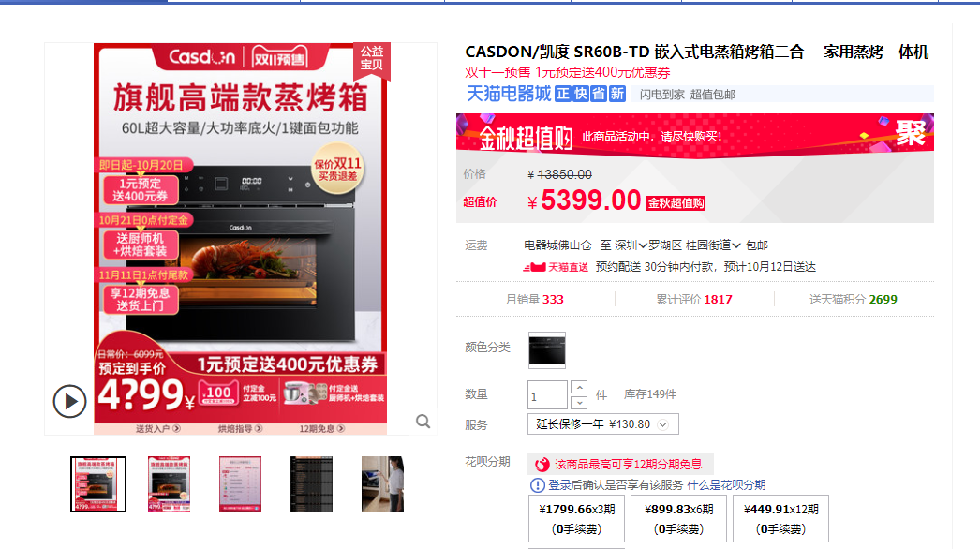Choose the ¥899.83x6期 installment option

pyautogui.click(x=678, y=518)
